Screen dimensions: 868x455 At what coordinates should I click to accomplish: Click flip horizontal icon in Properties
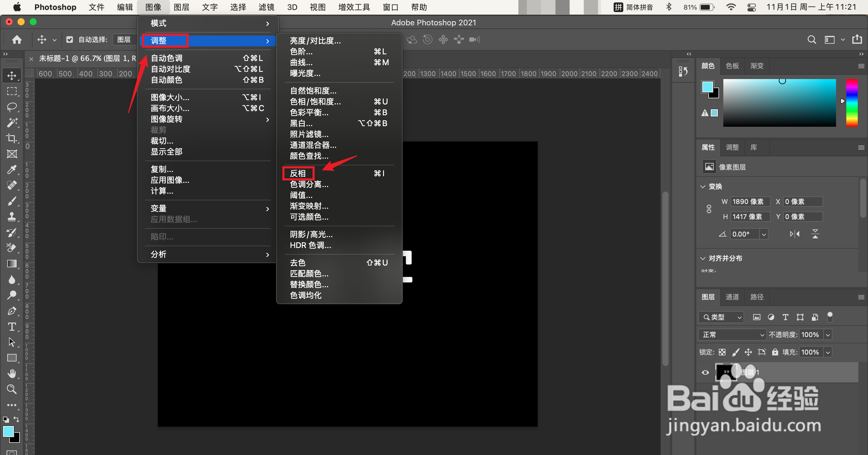[794, 234]
